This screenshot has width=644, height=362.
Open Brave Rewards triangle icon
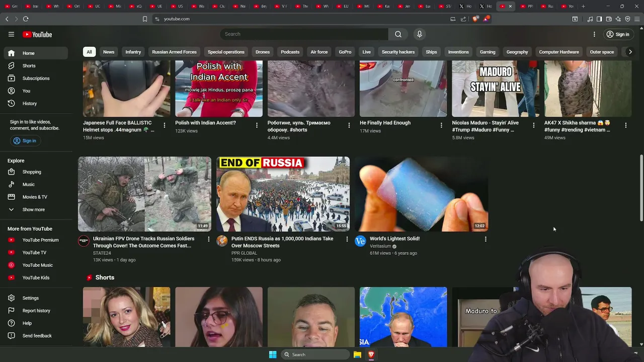[486, 19]
